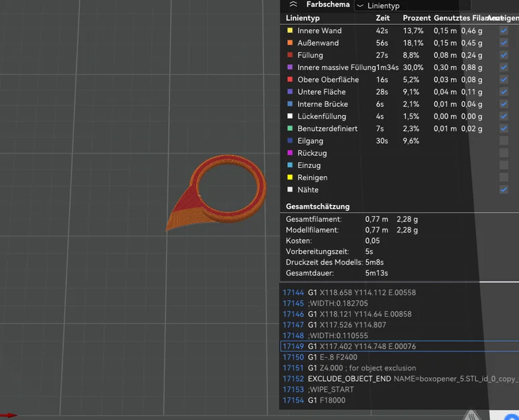The height and width of the screenshot is (420, 519).
Task: Select G-code line 17144 in viewer
Action: (400, 292)
